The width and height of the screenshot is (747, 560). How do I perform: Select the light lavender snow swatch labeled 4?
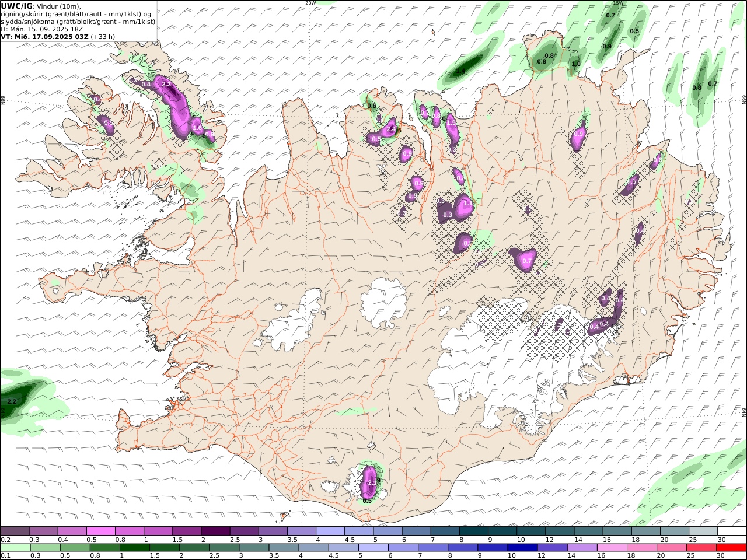pos(330,531)
